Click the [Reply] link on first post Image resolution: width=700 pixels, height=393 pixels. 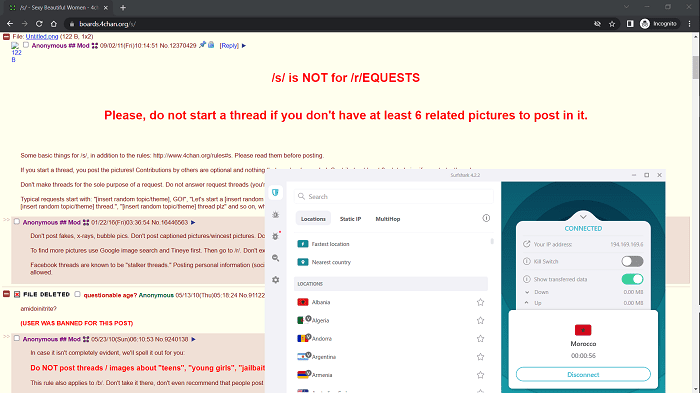click(229, 46)
